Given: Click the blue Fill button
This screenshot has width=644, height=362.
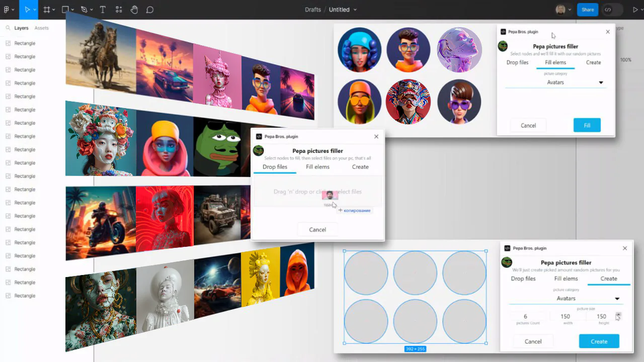Looking at the screenshot, I should tap(587, 125).
